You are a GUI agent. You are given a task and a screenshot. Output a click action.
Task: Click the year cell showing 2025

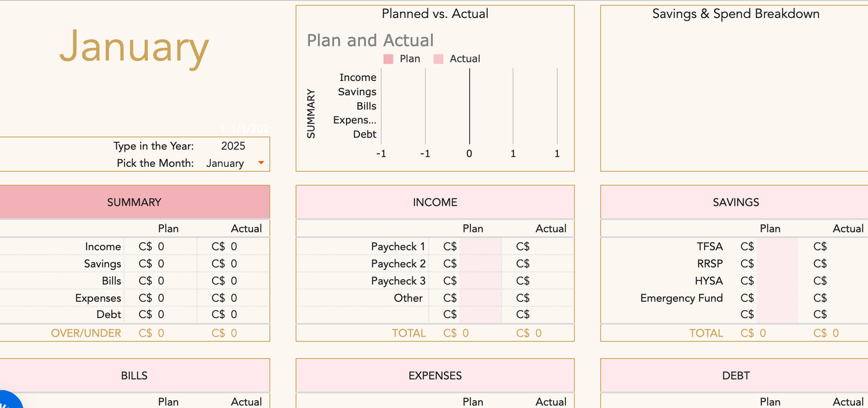(x=233, y=146)
